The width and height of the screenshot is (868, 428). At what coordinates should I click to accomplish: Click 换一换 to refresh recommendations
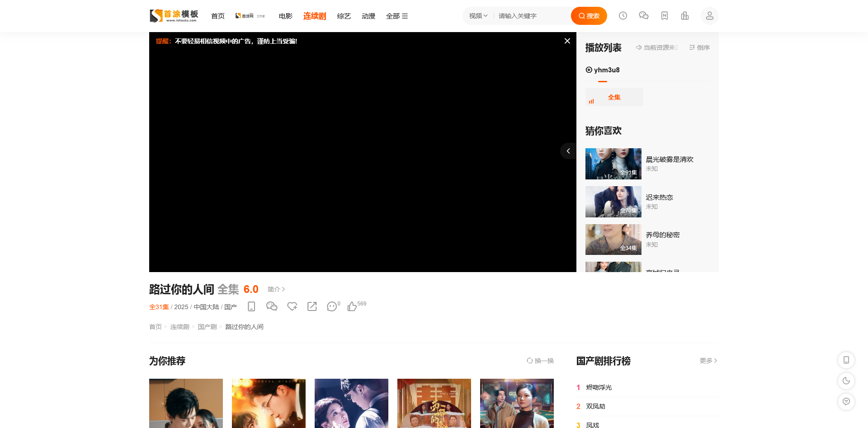click(540, 361)
